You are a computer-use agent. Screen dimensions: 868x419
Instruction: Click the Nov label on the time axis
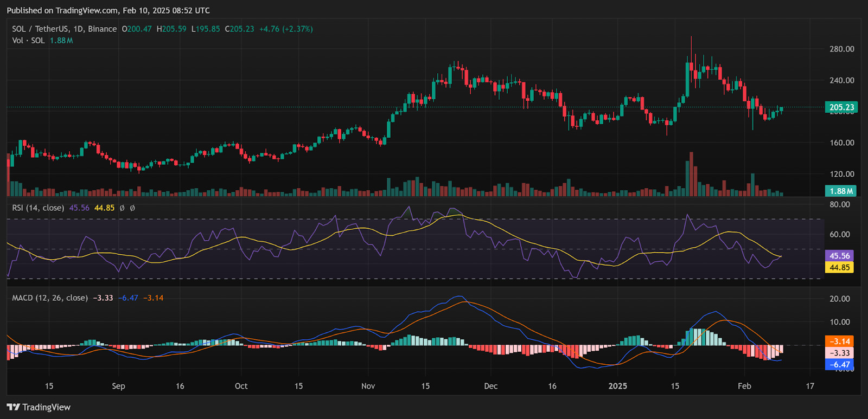point(368,386)
